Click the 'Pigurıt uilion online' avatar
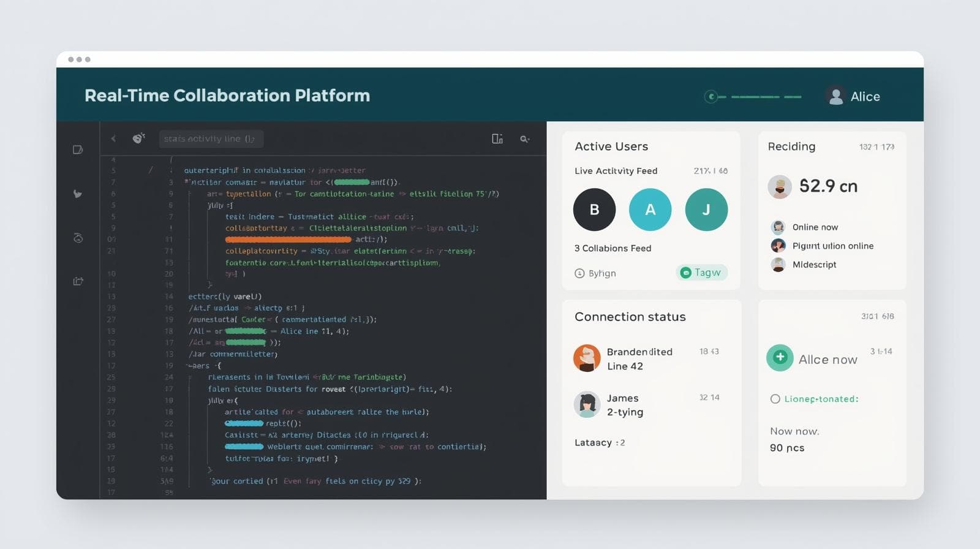This screenshot has height=549, width=980. click(778, 246)
